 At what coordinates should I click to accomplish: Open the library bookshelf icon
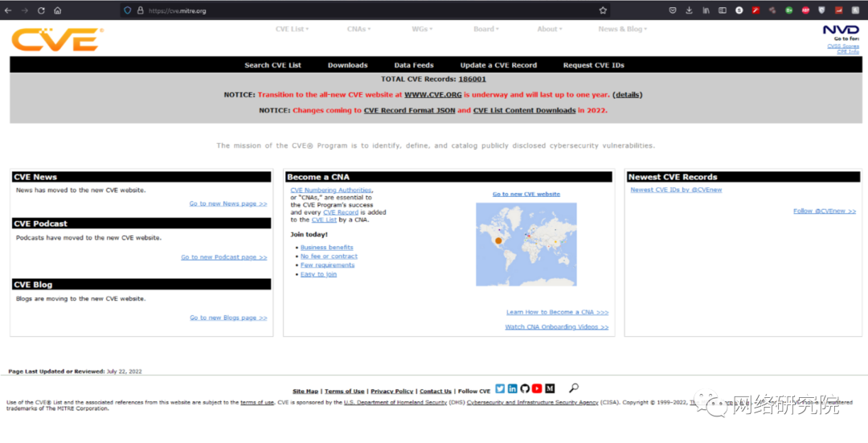[706, 10]
